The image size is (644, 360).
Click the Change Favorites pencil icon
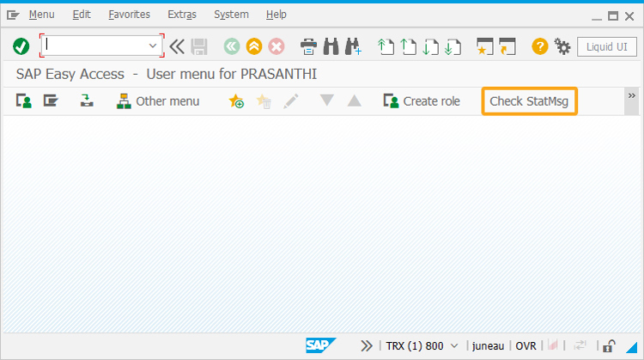291,101
